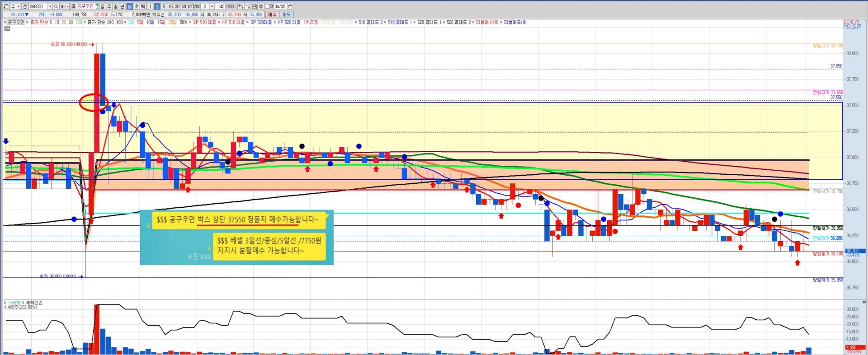
Task: Select the 분 minute period tab
Action: (x=130, y=6)
